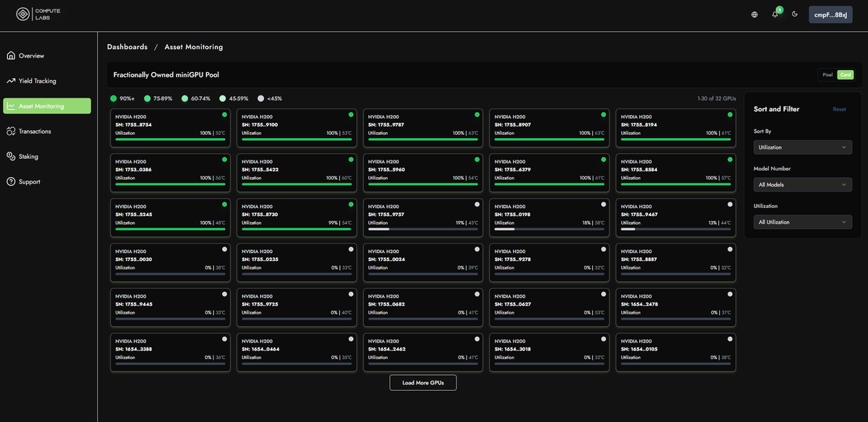Click status dot on card SN 1755..8907
The width and height of the screenshot is (868, 422).
[603, 115]
